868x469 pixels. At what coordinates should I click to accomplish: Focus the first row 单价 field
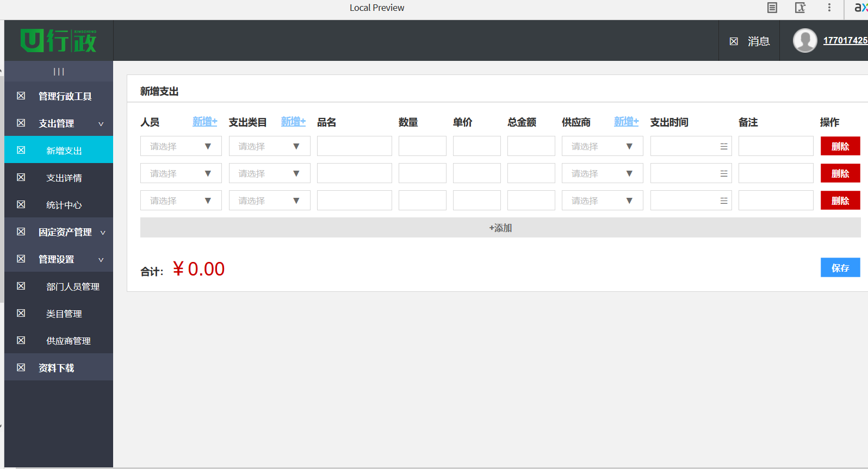coord(477,146)
